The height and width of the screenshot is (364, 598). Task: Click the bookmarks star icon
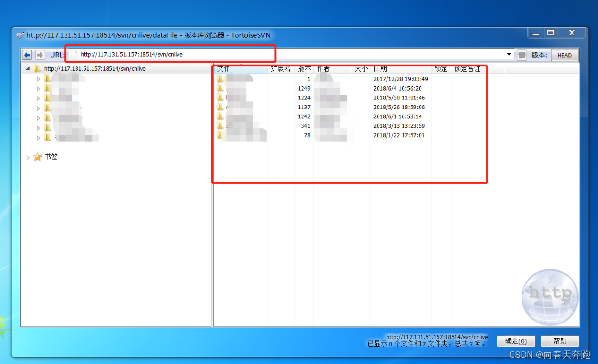(x=38, y=157)
